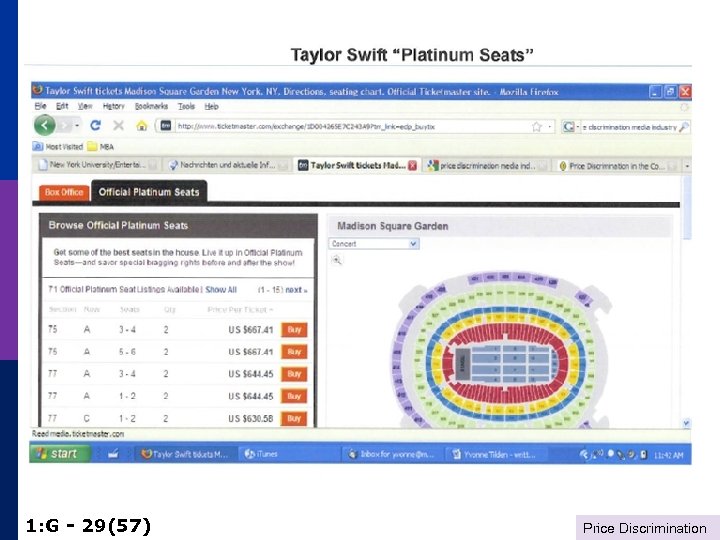Image resolution: width=720 pixels, height=540 pixels.
Task: Open the Windows Start button
Action: 58,454
